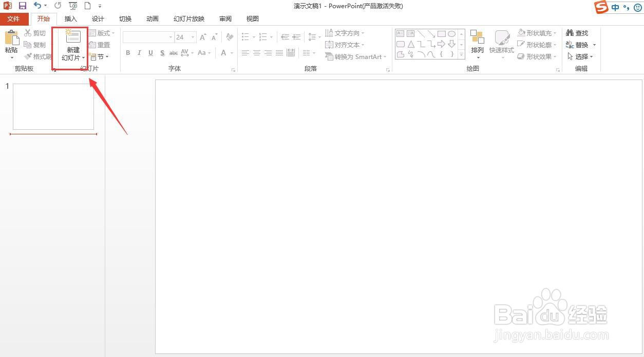Screen dimensions: 644x357
Task: Apply strikethrough text formatting
Action: click(x=174, y=52)
